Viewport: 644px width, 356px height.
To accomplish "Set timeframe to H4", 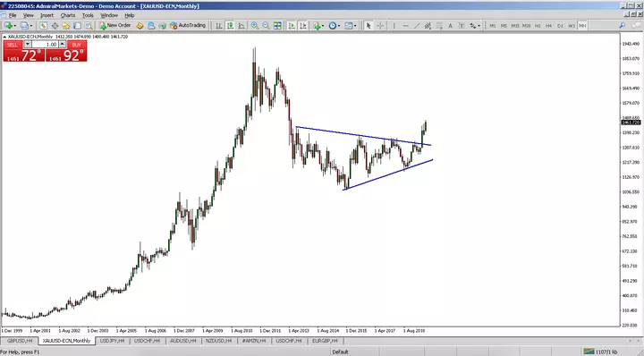I will coord(548,25).
